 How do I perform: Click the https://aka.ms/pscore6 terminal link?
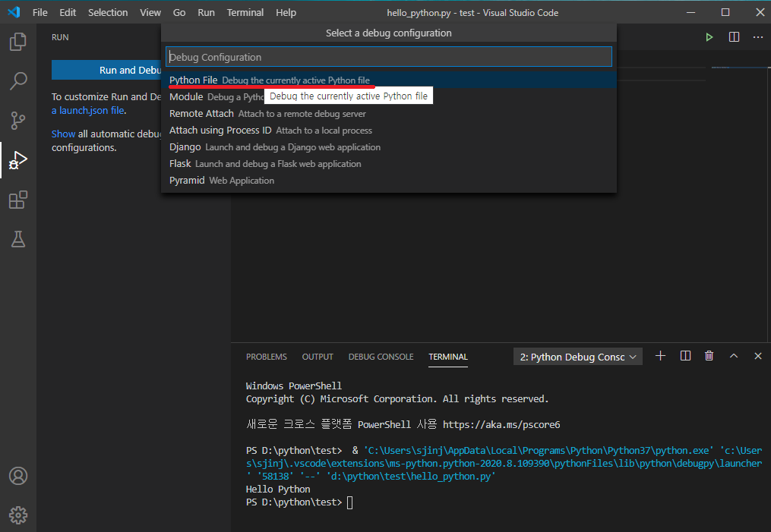[x=501, y=424]
